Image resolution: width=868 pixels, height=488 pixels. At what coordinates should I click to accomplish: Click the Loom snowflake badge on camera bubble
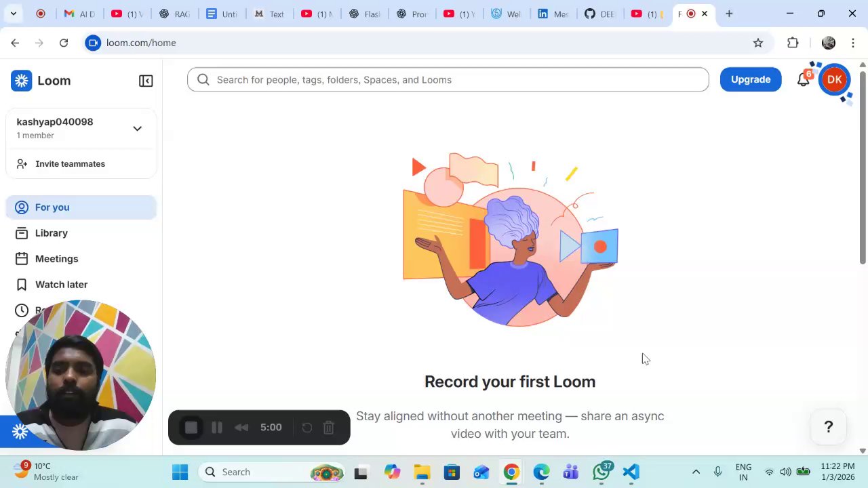click(x=20, y=432)
